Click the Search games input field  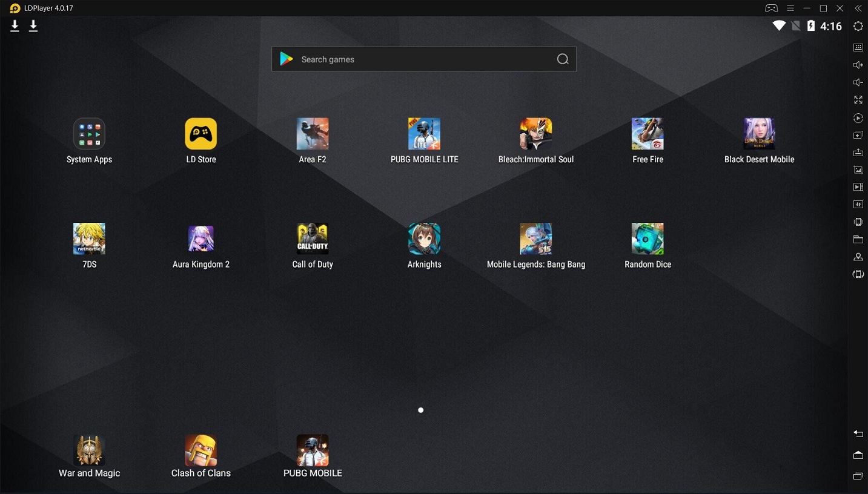coord(424,59)
